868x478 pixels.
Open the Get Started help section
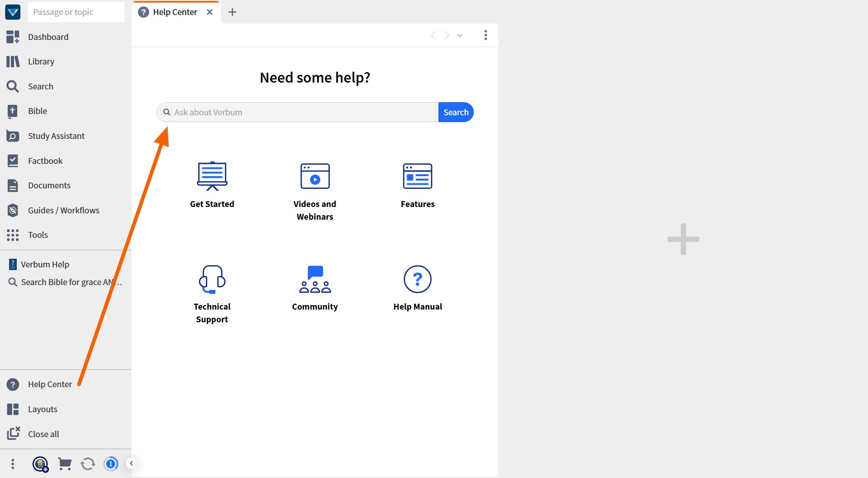(212, 185)
